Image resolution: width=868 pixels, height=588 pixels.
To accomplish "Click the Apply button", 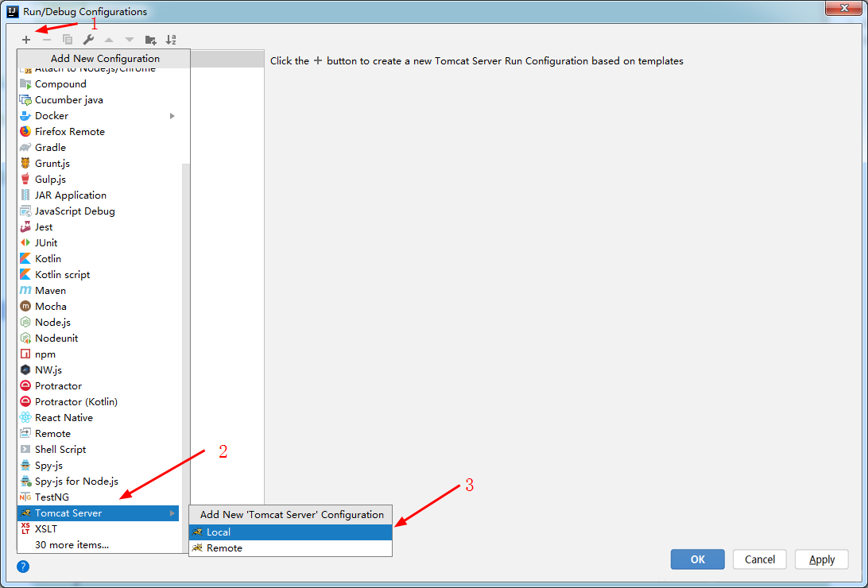I will click(822, 559).
